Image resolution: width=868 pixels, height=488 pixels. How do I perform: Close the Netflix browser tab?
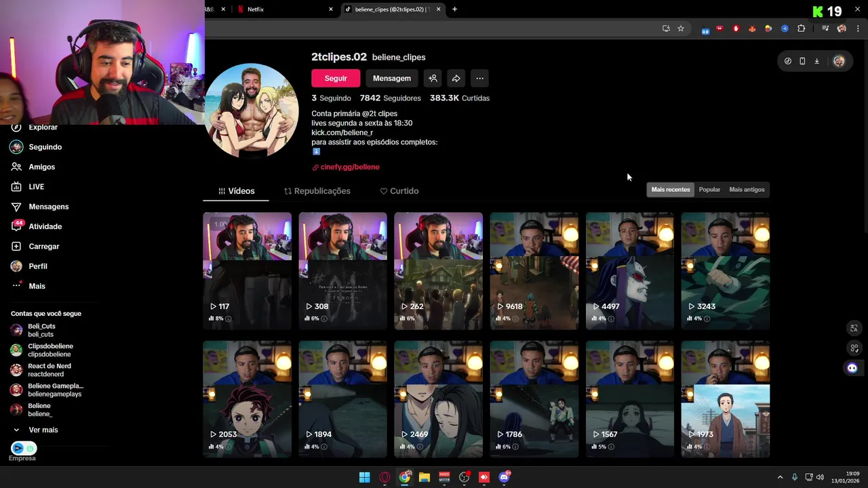coord(331,9)
